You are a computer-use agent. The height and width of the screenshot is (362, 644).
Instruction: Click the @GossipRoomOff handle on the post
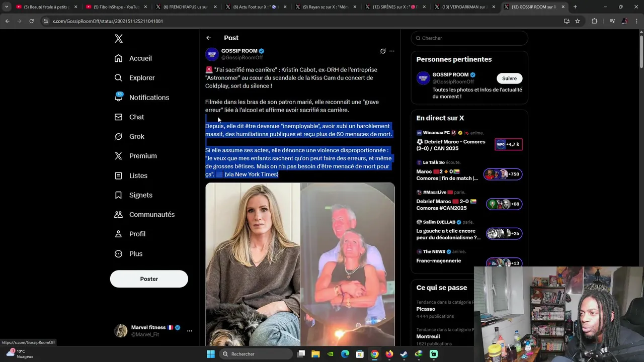coord(242,58)
